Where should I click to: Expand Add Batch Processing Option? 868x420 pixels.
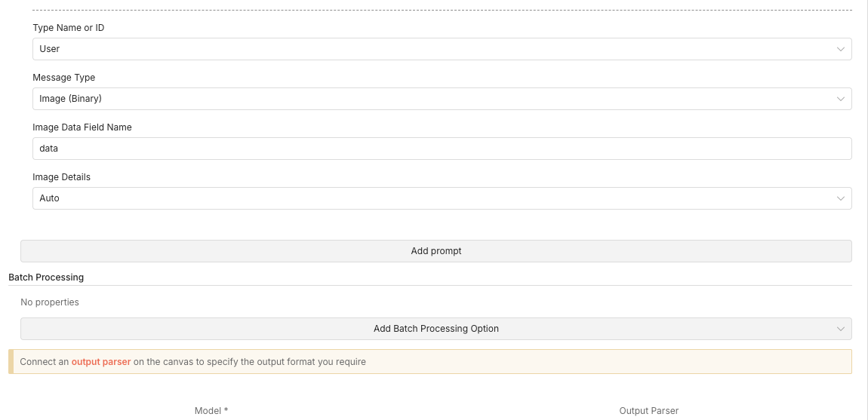point(436,329)
